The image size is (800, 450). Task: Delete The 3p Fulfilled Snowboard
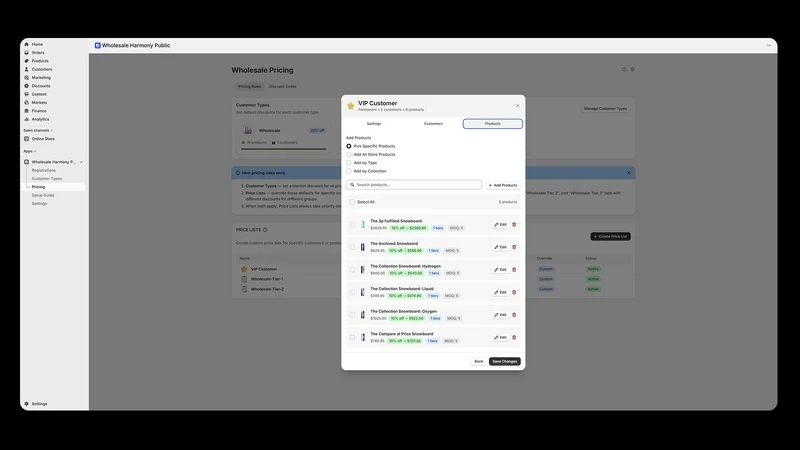click(x=514, y=224)
